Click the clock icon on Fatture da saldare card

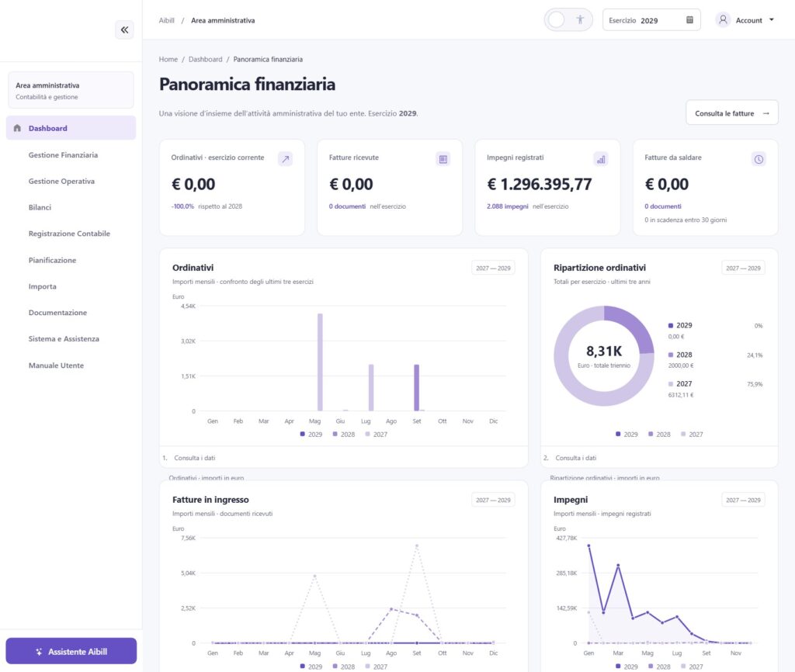pos(759,159)
